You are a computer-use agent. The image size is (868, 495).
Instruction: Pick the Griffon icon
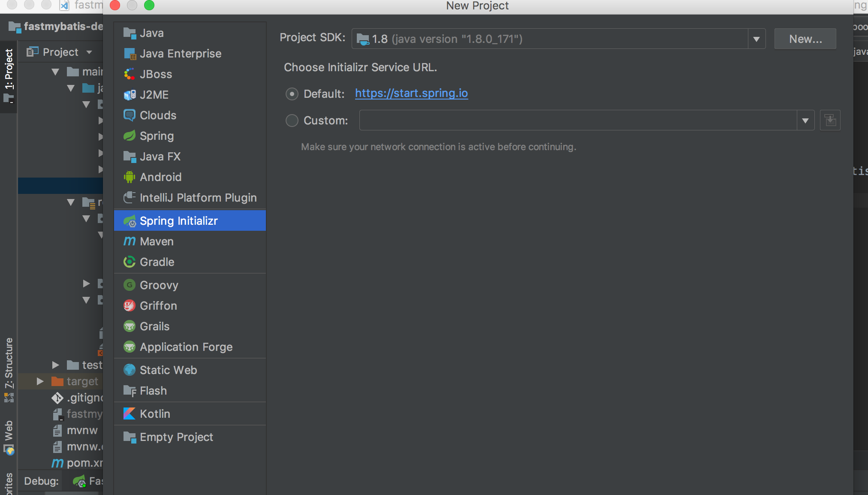(129, 306)
